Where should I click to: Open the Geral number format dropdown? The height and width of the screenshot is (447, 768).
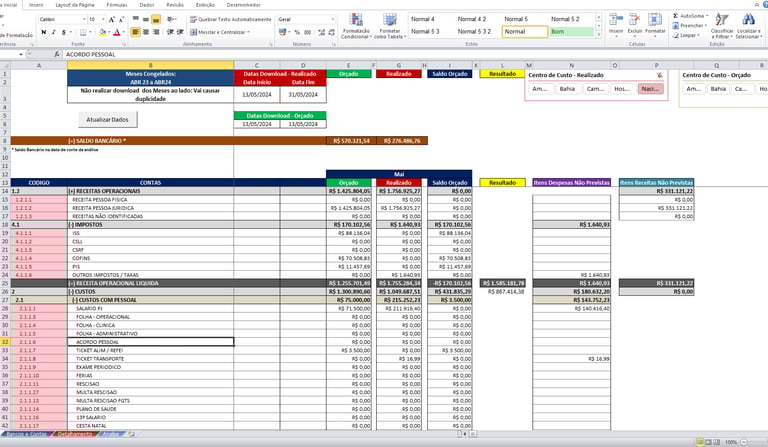pyautogui.click(x=333, y=20)
